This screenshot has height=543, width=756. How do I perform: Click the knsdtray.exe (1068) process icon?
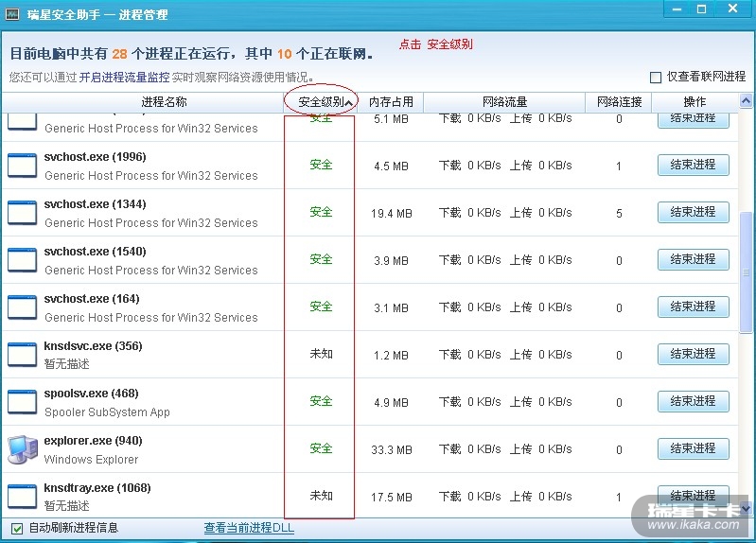pyautogui.click(x=22, y=497)
